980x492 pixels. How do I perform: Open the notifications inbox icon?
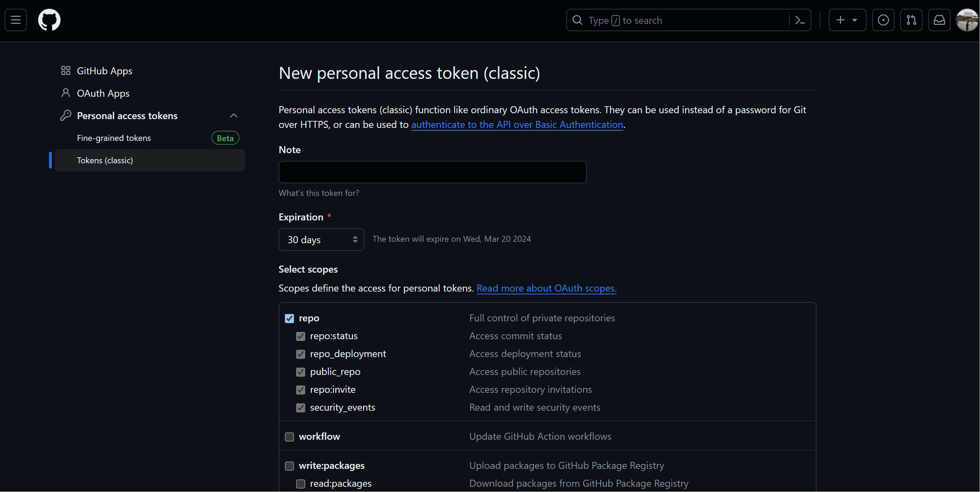click(x=939, y=20)
